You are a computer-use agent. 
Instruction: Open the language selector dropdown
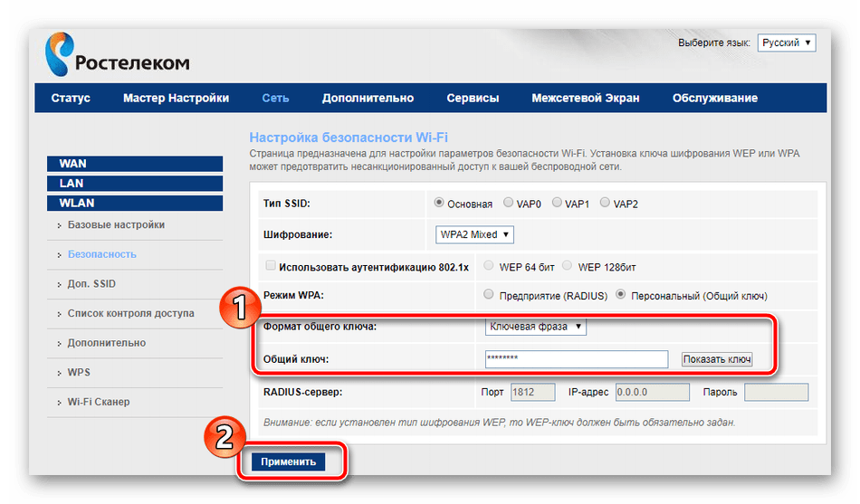tap(786, 43)
